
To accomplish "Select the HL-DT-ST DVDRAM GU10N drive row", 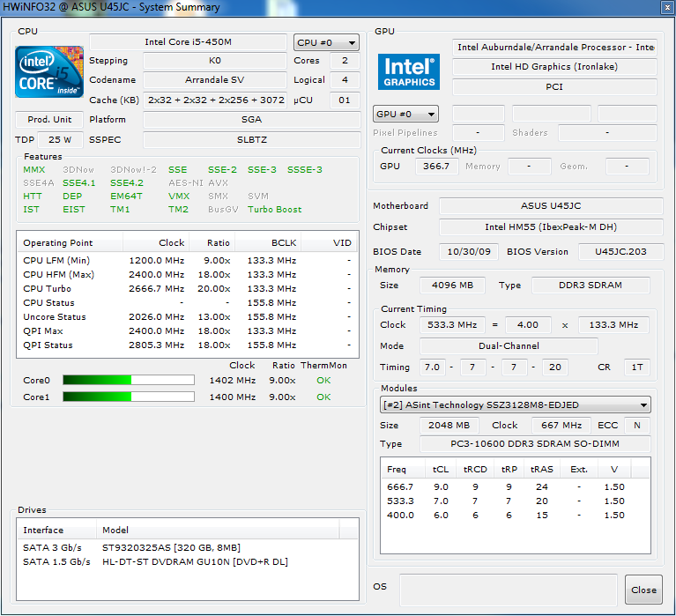I will click(x=188, y=561).
